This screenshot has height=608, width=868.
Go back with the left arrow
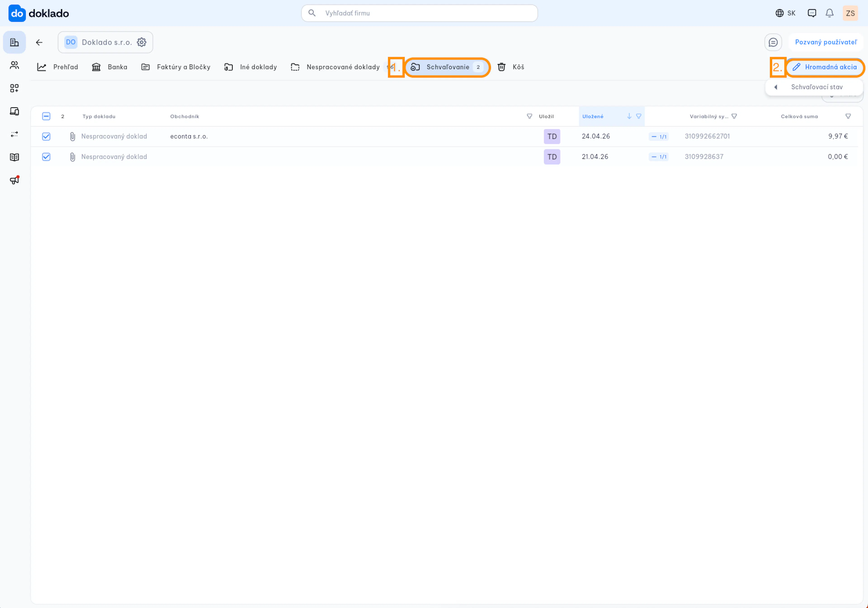click(x=39, y=42)
